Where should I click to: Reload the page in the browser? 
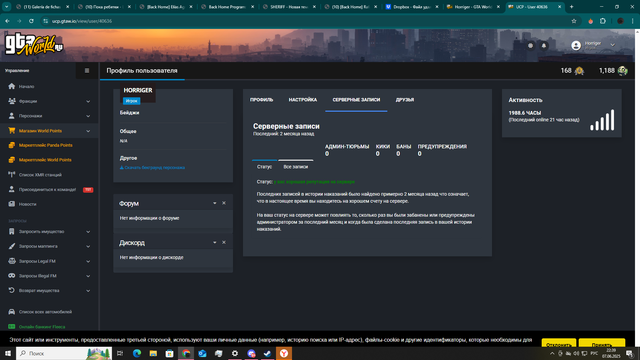point(31,21)
